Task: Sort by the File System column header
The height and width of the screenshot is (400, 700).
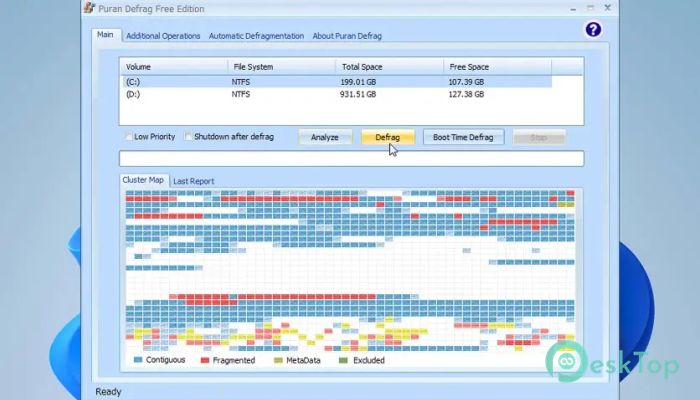Action: [x=282, y=67]
